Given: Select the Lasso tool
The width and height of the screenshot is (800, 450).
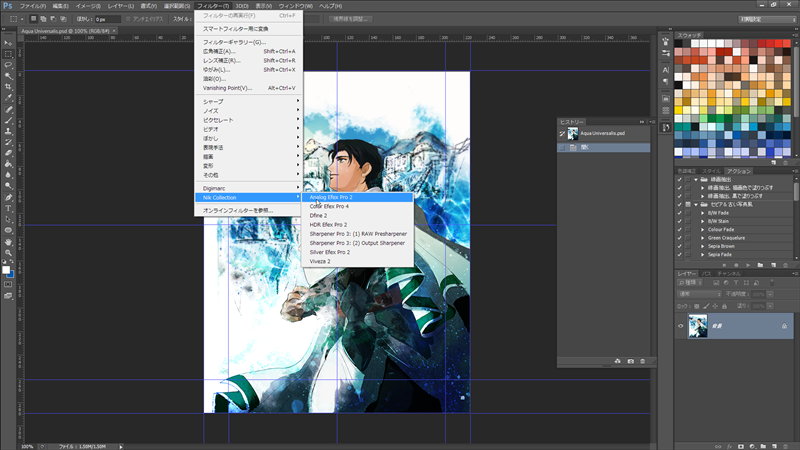Looking at the screenshot, I should pos(8,65).
